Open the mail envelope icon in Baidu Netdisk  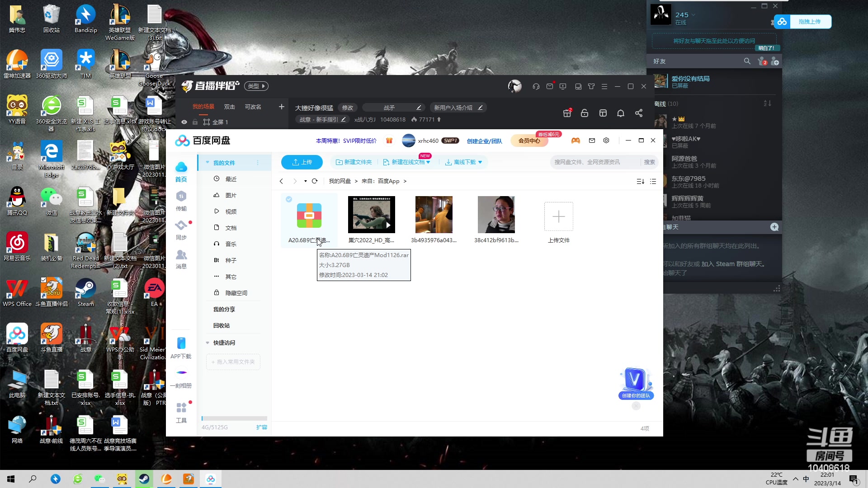592,141
